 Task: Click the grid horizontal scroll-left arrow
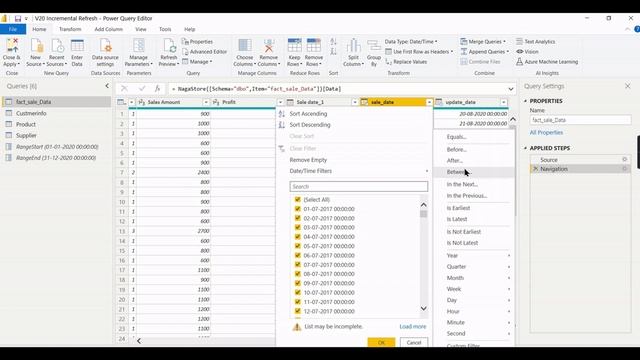pyautogui.click(x=139, y=340)
